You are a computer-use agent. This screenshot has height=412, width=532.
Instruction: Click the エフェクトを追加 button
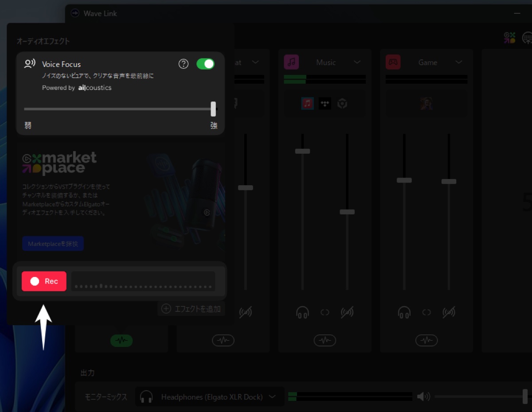pyautogui.click(x=192, y=309)
